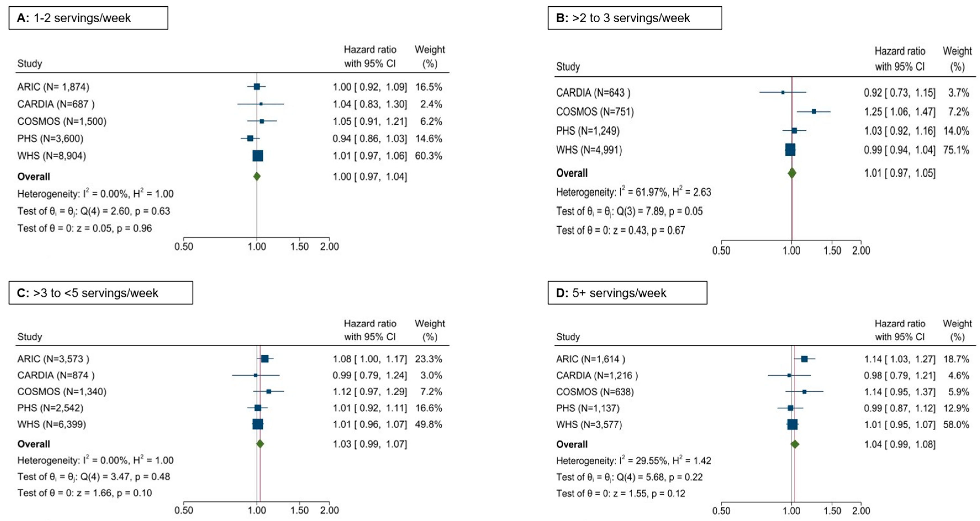The image size is (980, 521).
Task: Click the WHS square marker in panel B
Action: [790, 150]
